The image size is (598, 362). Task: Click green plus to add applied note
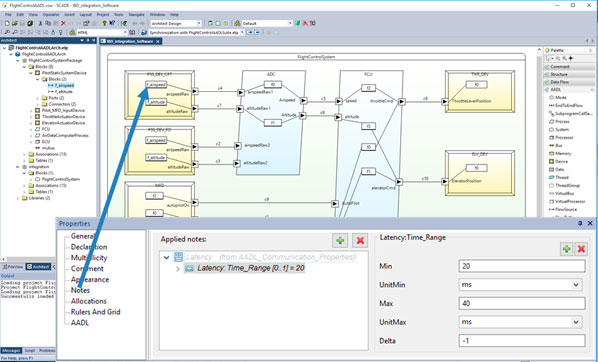340,240
